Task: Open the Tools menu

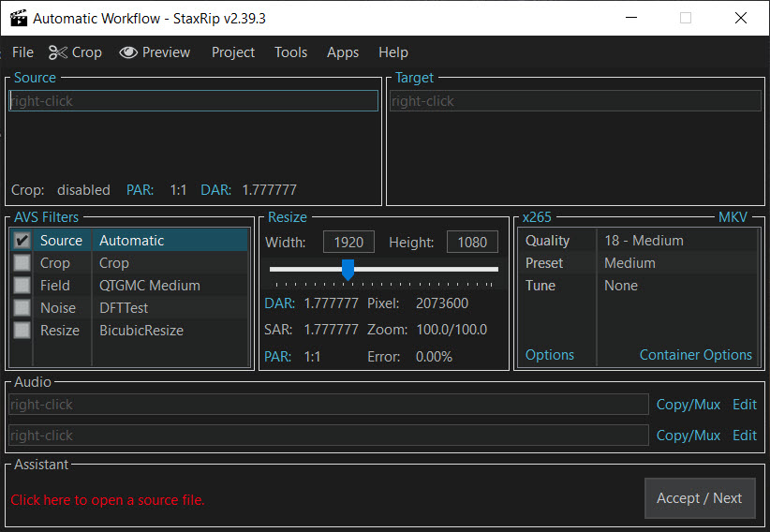Action: [290, 52]
